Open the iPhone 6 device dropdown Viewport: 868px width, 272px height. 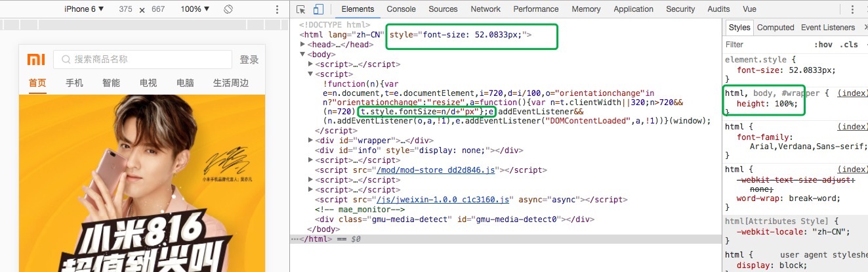84,9
